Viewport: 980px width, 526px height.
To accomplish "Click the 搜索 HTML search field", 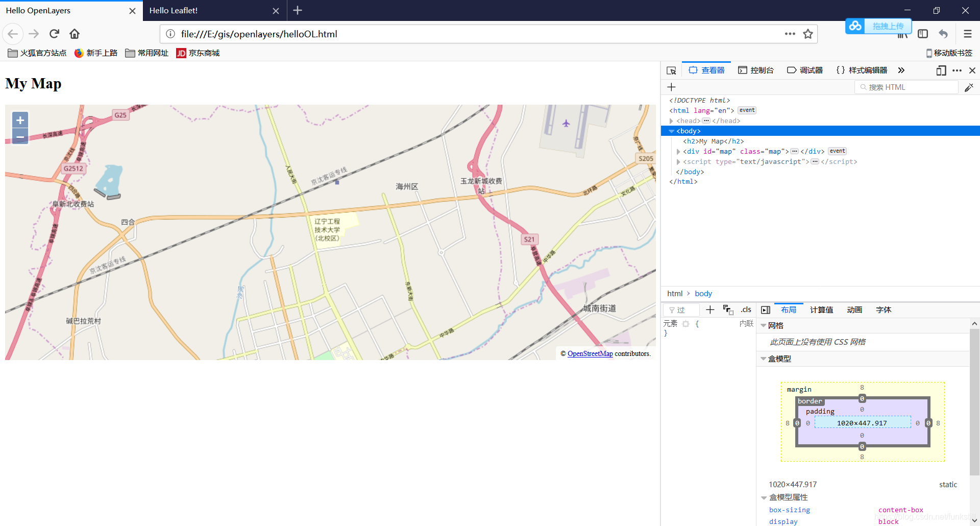I will (x=906, y=87).
